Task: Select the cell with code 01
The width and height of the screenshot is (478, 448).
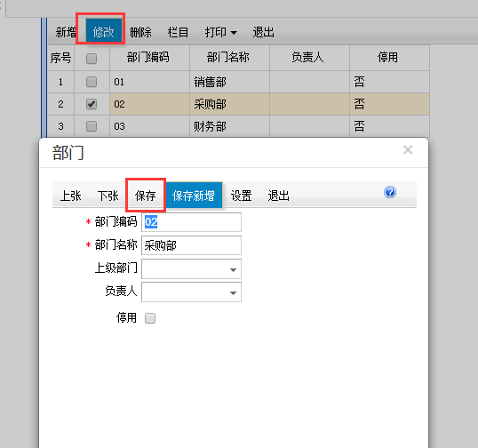Action: 149,82
